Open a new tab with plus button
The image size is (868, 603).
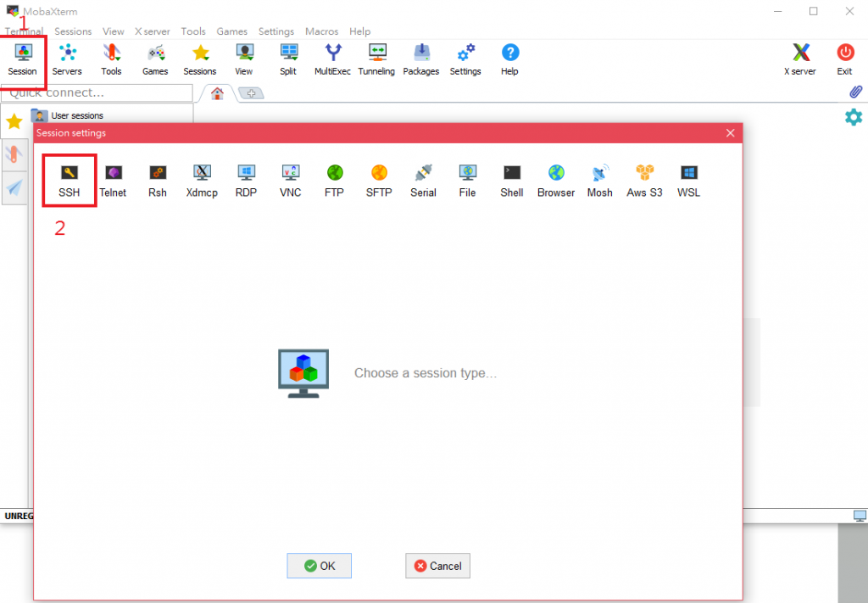click(x=251, y=93)
